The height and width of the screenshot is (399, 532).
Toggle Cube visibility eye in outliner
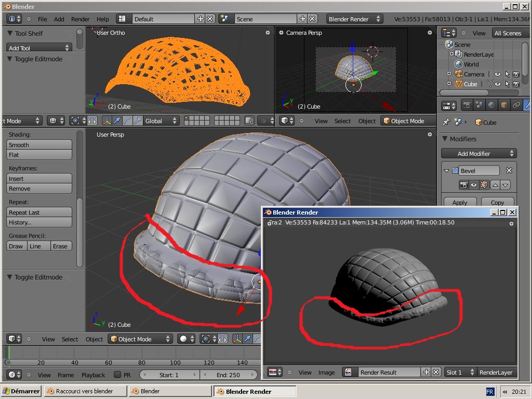(497, 84)
